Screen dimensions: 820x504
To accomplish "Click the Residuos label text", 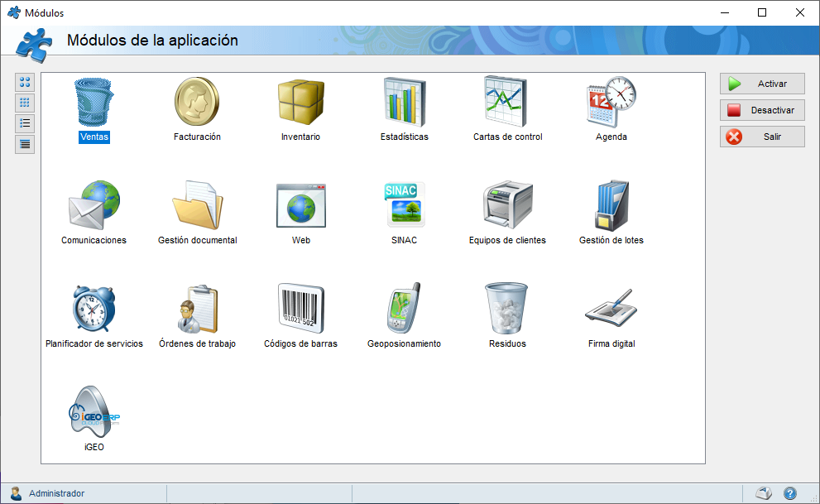I will click(x=507, y=344).
